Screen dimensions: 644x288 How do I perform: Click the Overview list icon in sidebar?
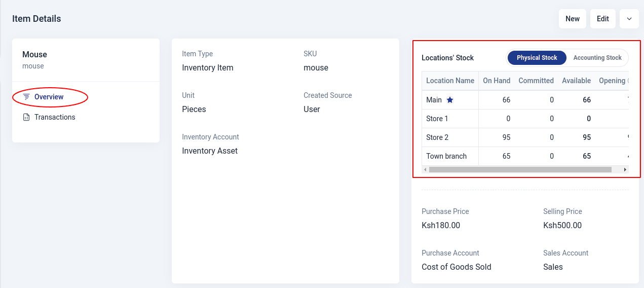coord(26,97)
